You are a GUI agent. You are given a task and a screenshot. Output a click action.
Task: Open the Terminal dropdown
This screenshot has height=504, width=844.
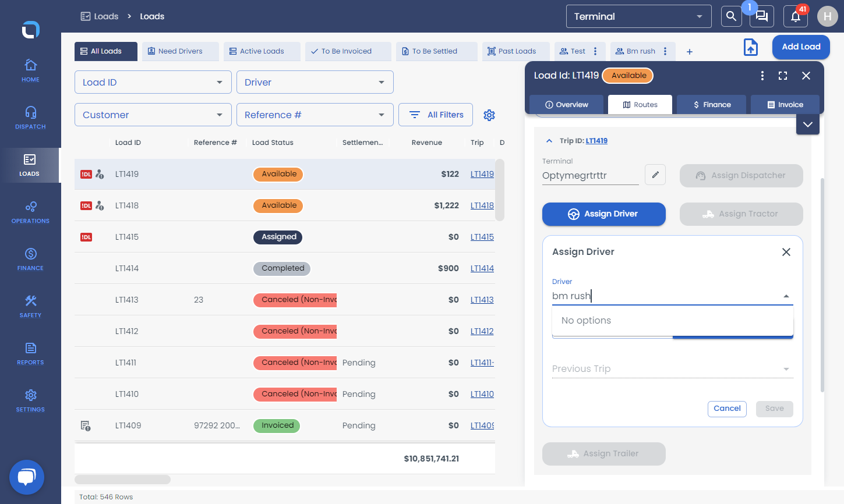click(x=639, y=16)
